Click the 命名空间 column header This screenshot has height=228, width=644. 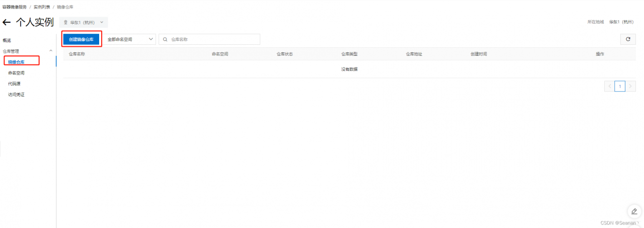tap(220, 54)
